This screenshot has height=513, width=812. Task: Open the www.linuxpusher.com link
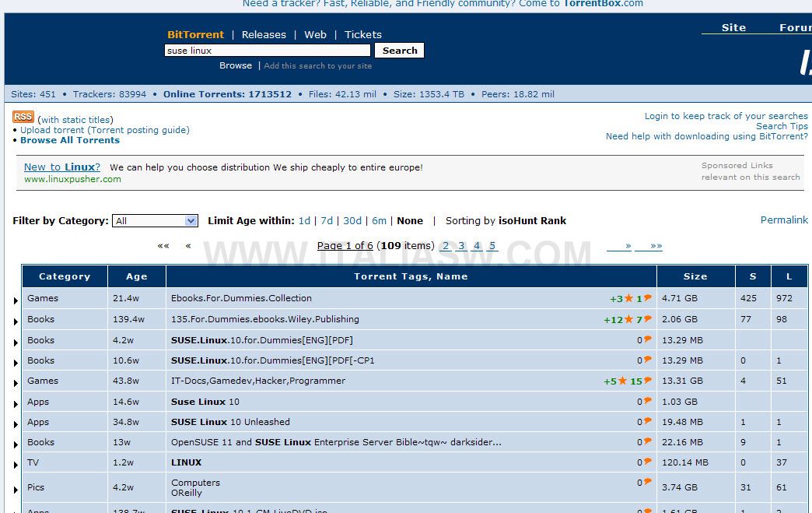72,179
